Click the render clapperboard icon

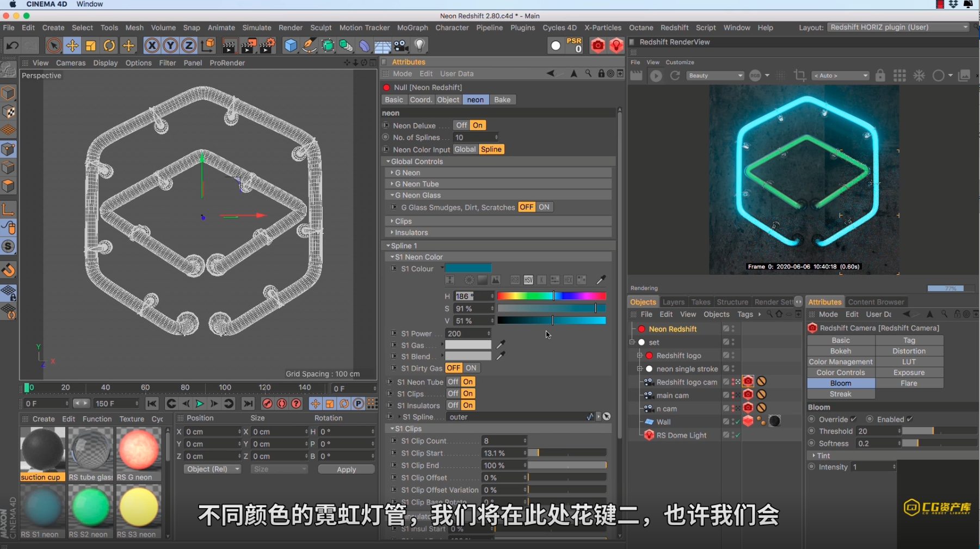coord(229,46)
